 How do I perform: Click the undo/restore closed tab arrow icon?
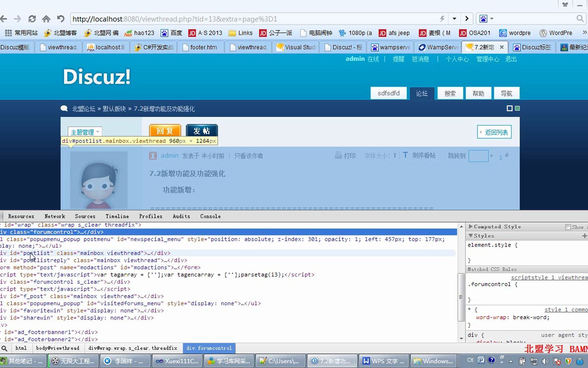(61, 19)
